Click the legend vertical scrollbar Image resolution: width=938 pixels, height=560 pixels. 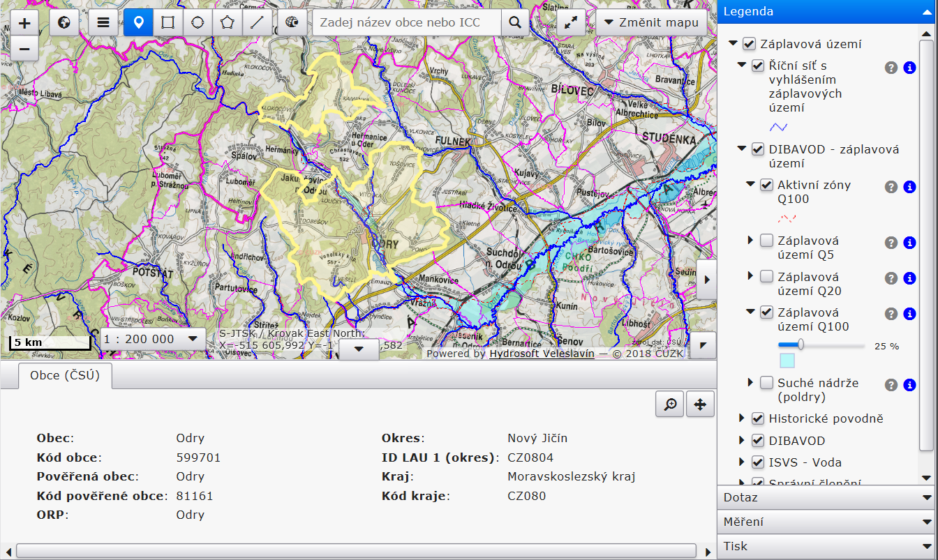pos(927,244)
